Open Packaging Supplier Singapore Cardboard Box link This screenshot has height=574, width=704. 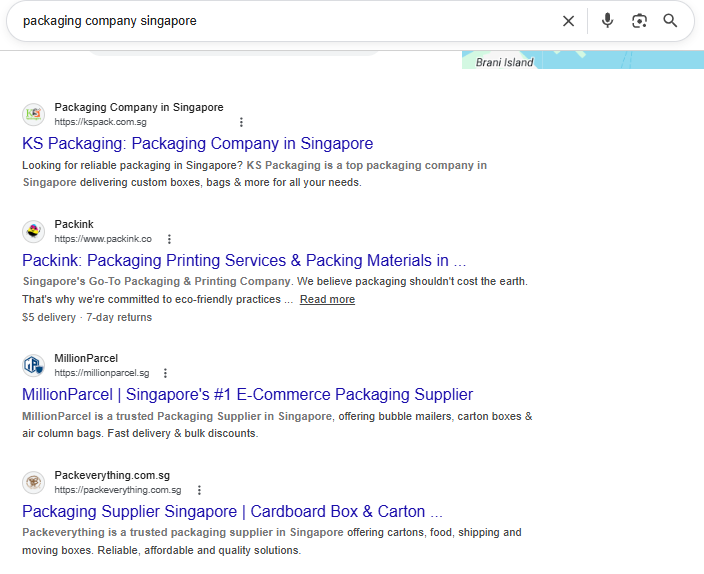click(x=233, y=512)
